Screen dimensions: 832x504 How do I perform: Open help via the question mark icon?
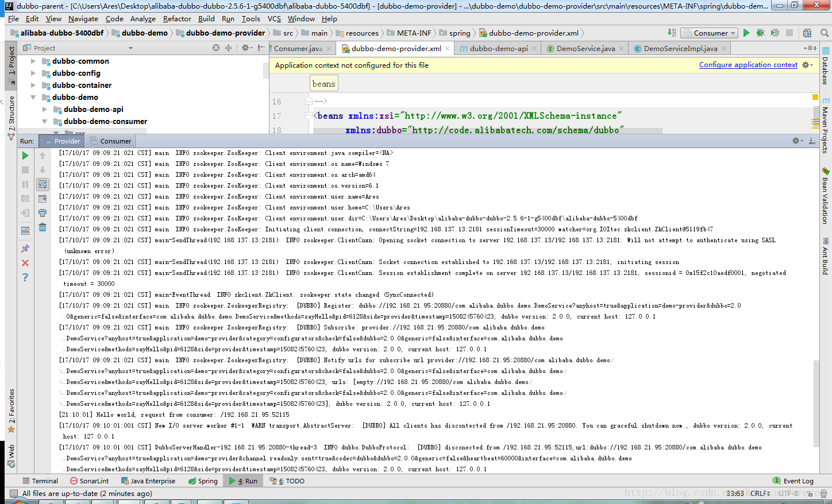[25, 277]
